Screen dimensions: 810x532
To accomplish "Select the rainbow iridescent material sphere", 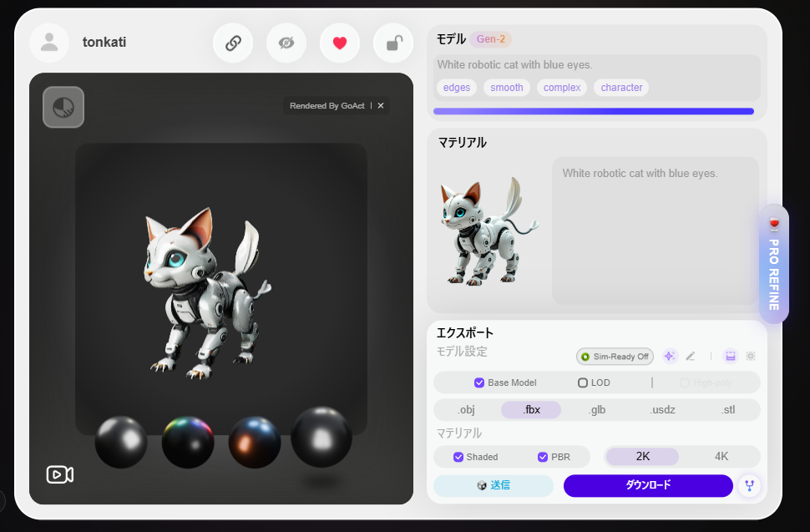I will [x=188, y=442].
